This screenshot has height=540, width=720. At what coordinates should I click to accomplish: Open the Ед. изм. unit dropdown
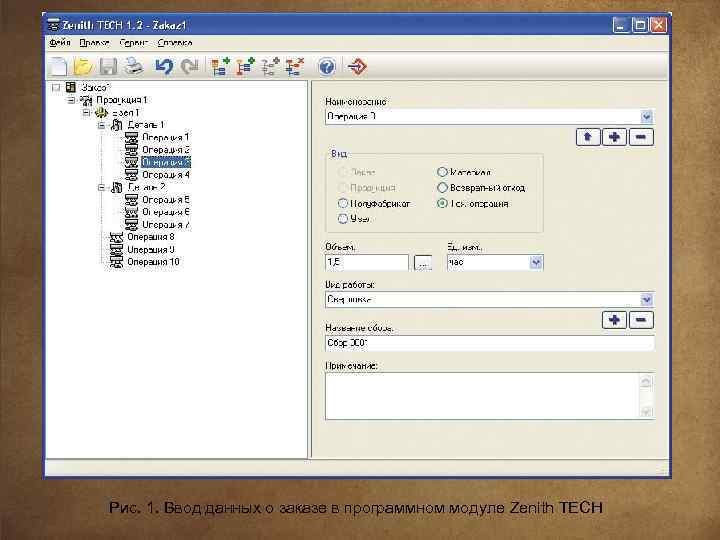[536, 262]
